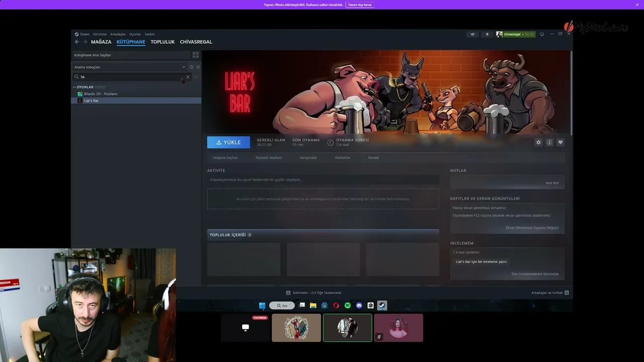
Task: Add Liar's Bar to favorites
Action: coord(560,142)
